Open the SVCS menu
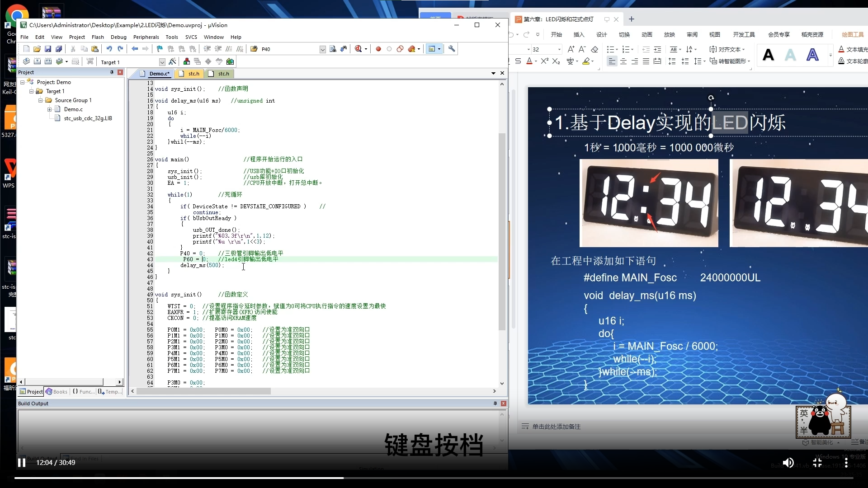 pyautogui.click(x=191, y=37)
